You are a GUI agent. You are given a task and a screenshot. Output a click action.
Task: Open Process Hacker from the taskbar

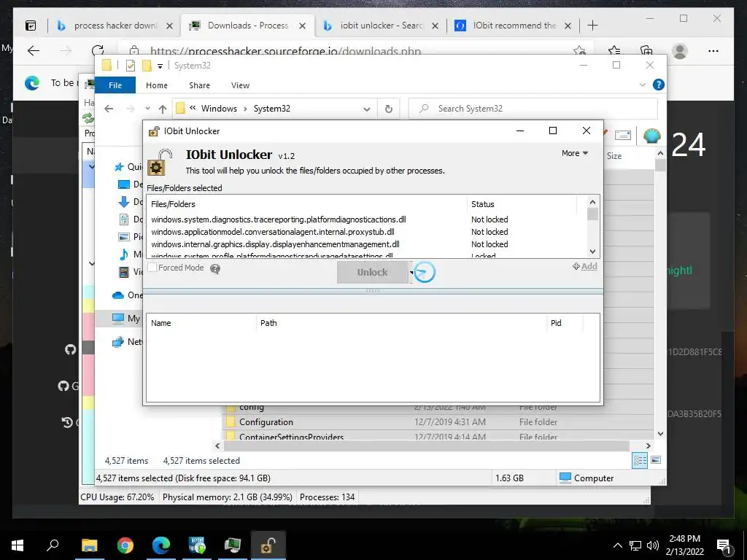coord(233,545)
